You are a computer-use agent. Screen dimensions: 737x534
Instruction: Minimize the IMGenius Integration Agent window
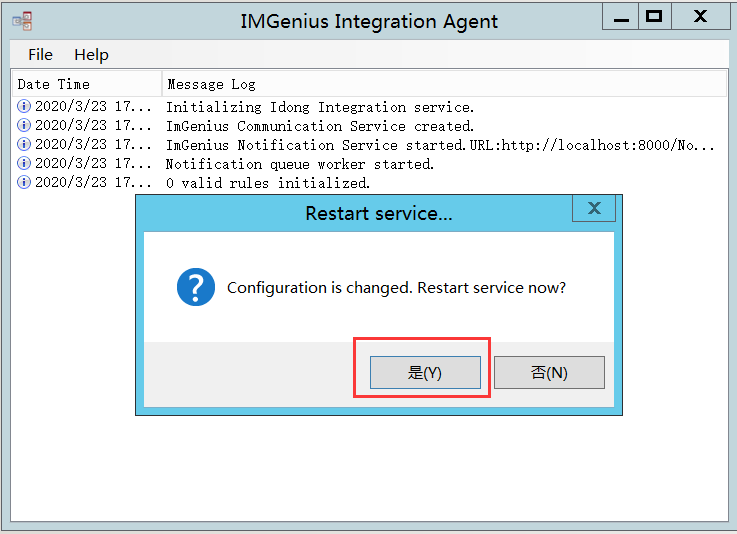pos(620,16)
